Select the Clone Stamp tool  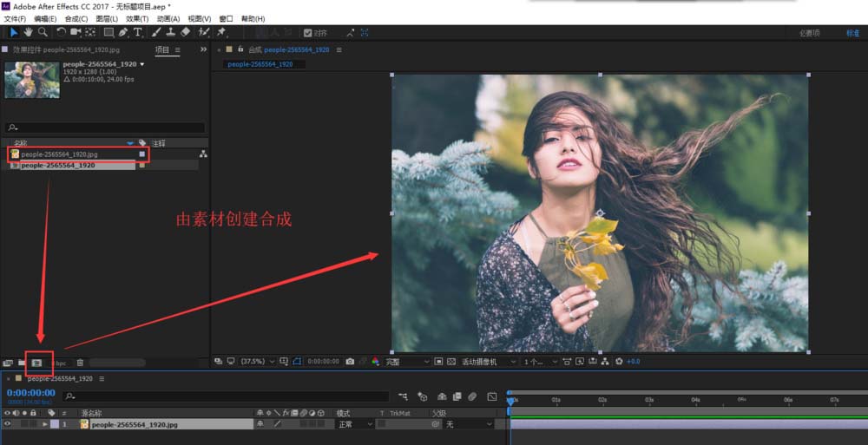171,33
